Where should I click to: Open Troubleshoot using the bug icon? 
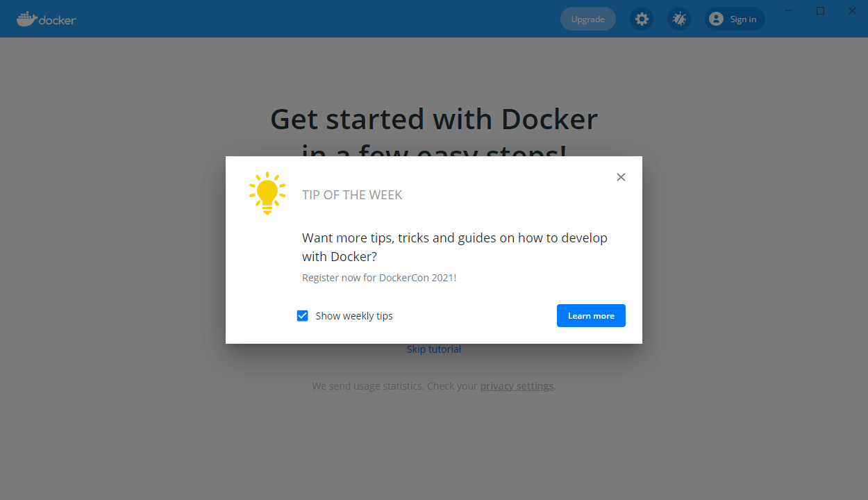coord(679,19)
